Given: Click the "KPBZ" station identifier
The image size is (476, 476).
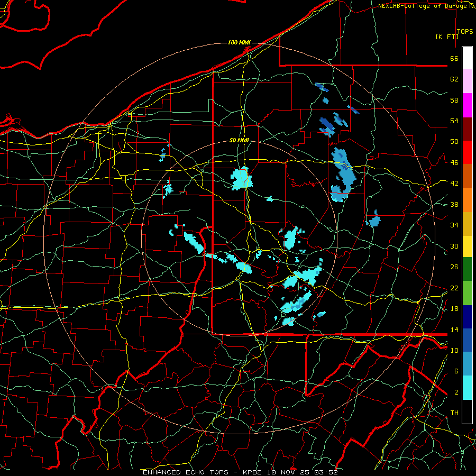Looking at the screenshot, I should pos(252,472).
